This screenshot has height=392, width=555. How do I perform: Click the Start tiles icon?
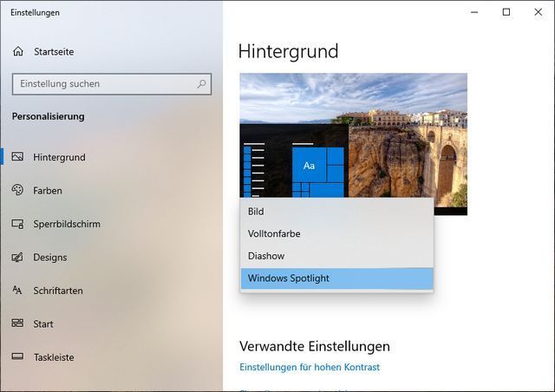point(17,323)
